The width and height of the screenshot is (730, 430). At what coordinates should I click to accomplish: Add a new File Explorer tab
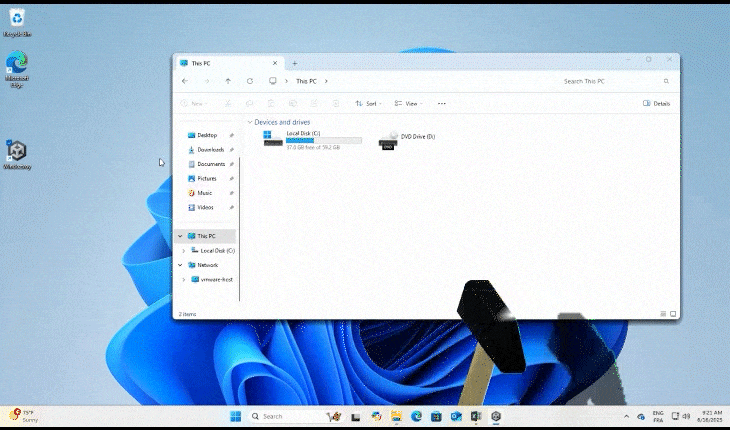pyautogui.click(x=295, y=63)
